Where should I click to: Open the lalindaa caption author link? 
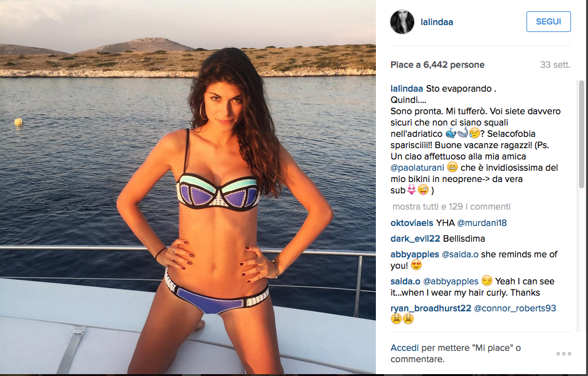407,89
